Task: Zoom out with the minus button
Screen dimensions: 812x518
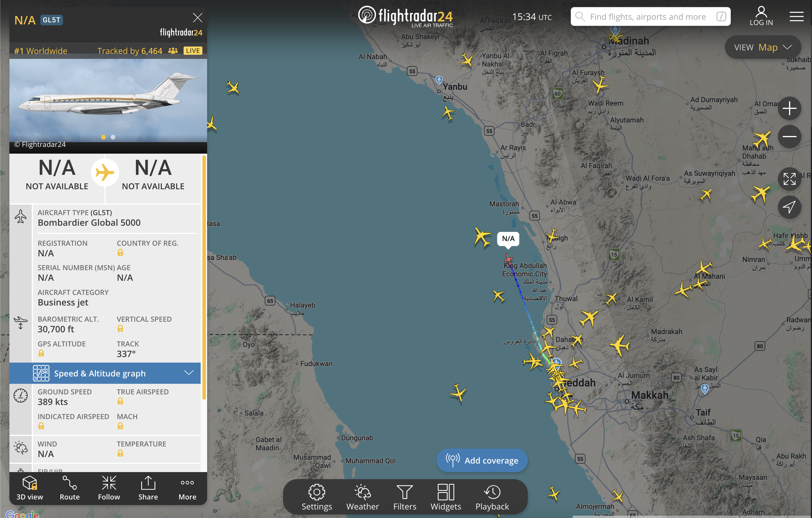Action: tap(789, 136)
